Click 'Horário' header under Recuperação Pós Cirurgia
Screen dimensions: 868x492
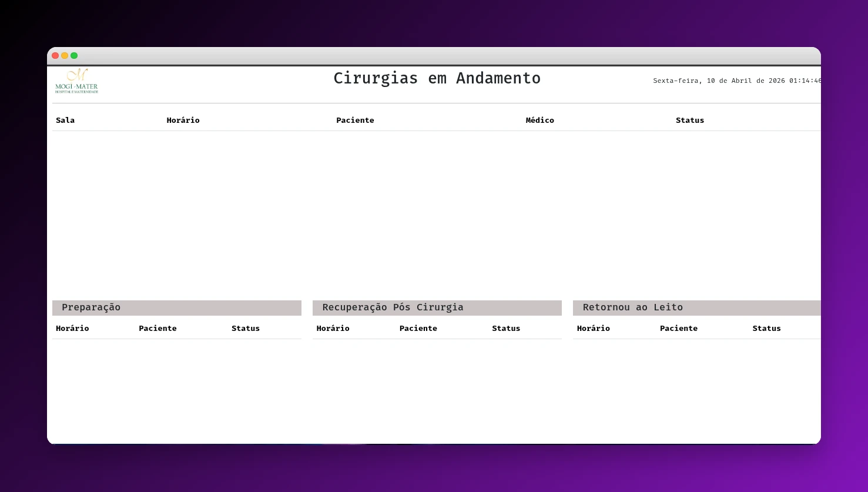333,328
